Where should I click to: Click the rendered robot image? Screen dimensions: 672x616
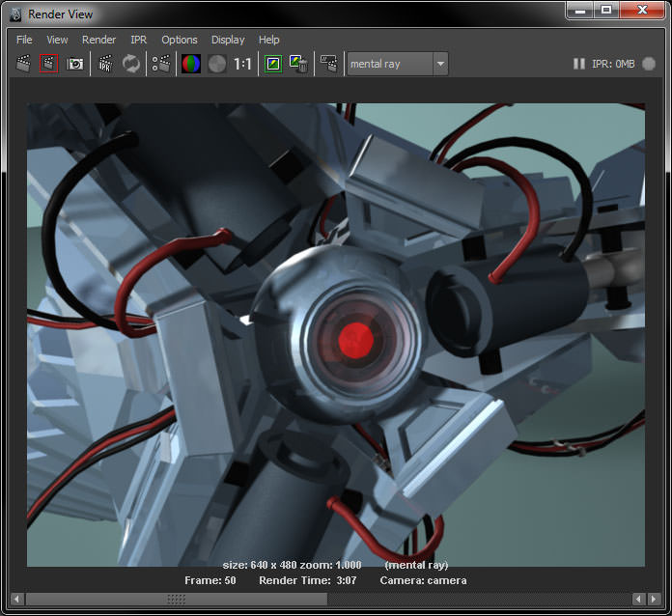336,335
